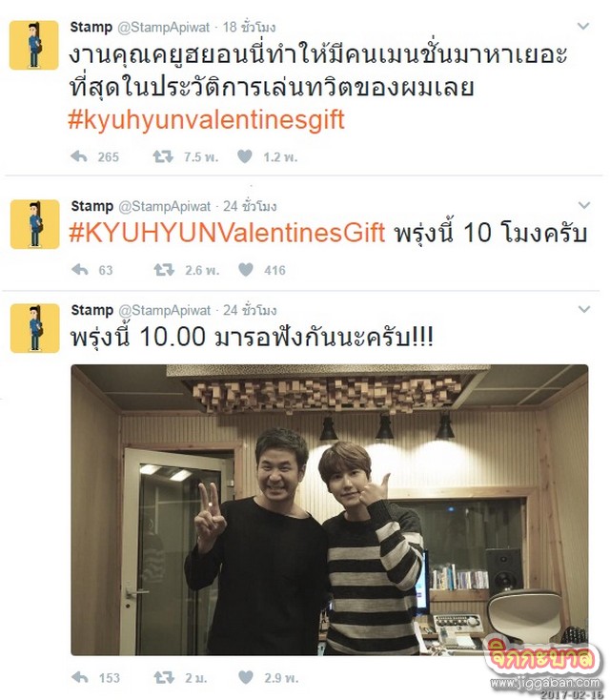Reply to the photo tweet with 153 replies
610x700 pixels.
tap(80, 677)
